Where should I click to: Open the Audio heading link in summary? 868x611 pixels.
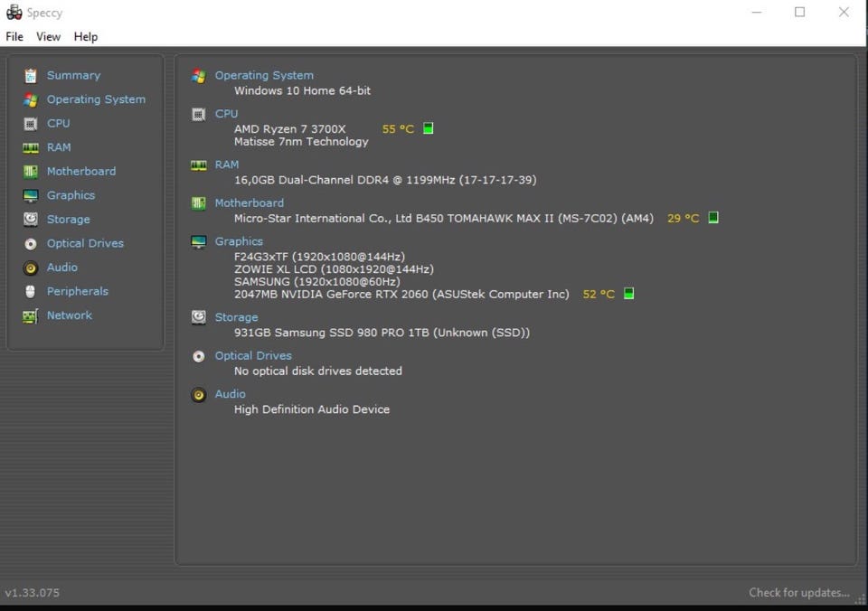coord(231,394)
